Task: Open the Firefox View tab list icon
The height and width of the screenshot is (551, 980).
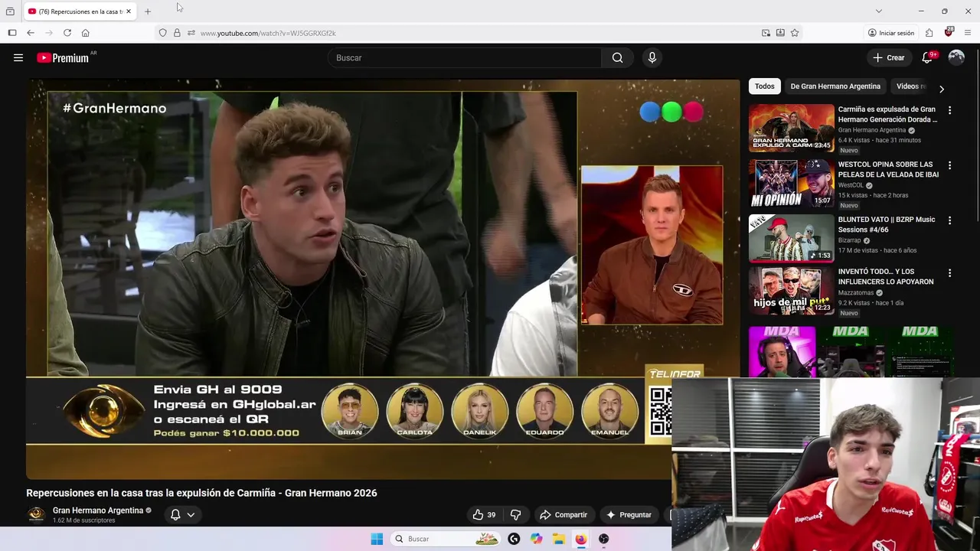Action: (10, 11)
